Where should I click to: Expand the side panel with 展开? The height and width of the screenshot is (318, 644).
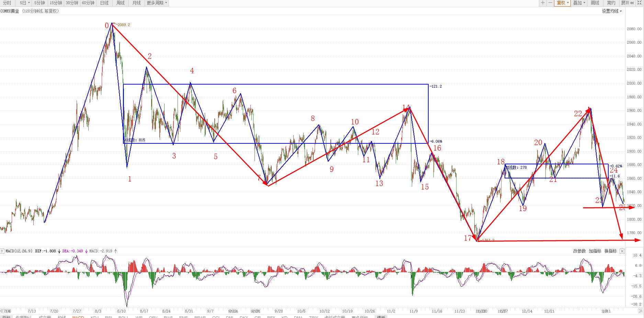pos(628,3)
